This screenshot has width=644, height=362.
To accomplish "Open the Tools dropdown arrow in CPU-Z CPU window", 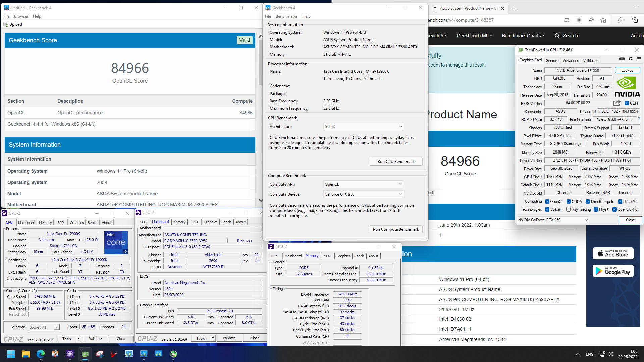I will click(x=79, y=339).
